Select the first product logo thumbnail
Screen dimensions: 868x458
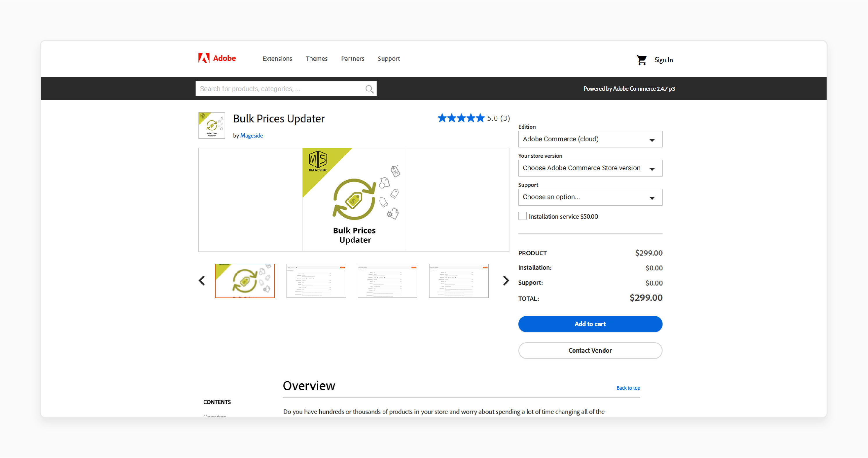pos(245,281)
